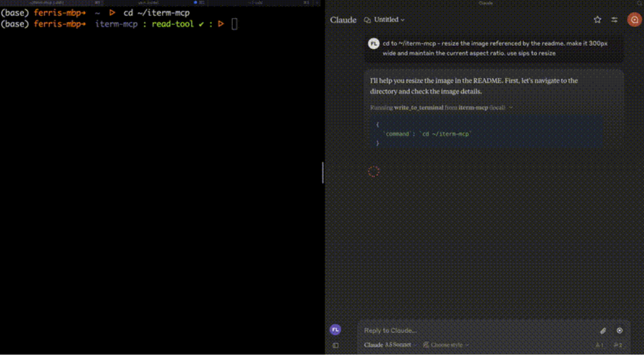This screenshot has height=355, width=644.
Task: Star this Claude conversation
Action: tap(597, 19)
